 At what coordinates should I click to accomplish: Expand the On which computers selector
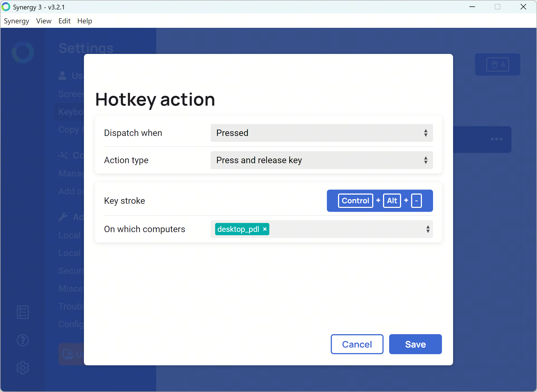428,229
